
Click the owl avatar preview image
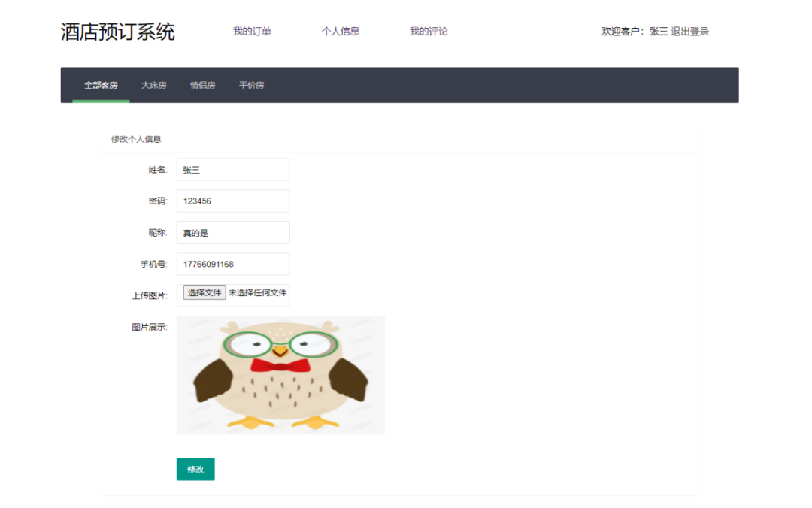pos(280,375)
